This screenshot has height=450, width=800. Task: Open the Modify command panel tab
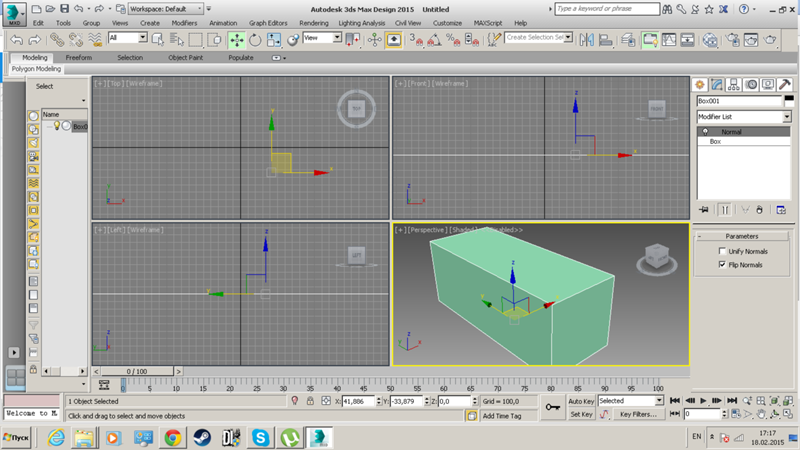(x=717, y=85)
